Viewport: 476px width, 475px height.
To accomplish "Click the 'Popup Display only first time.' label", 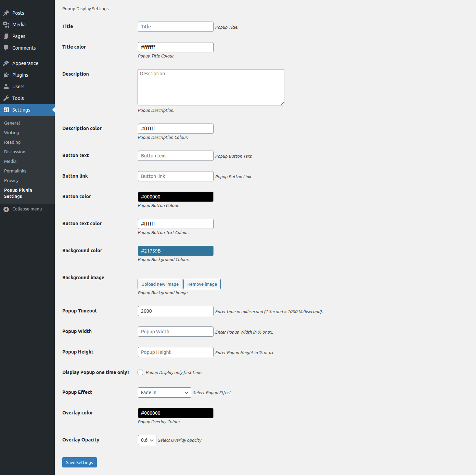I will pyautogui.click(x=174, y=373).
